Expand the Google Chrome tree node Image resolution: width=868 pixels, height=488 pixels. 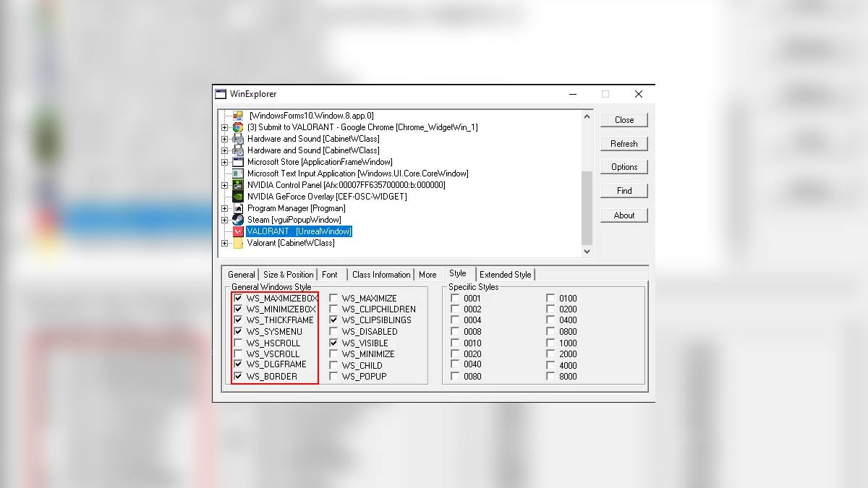pyautogui.click(x=225, y=127)
